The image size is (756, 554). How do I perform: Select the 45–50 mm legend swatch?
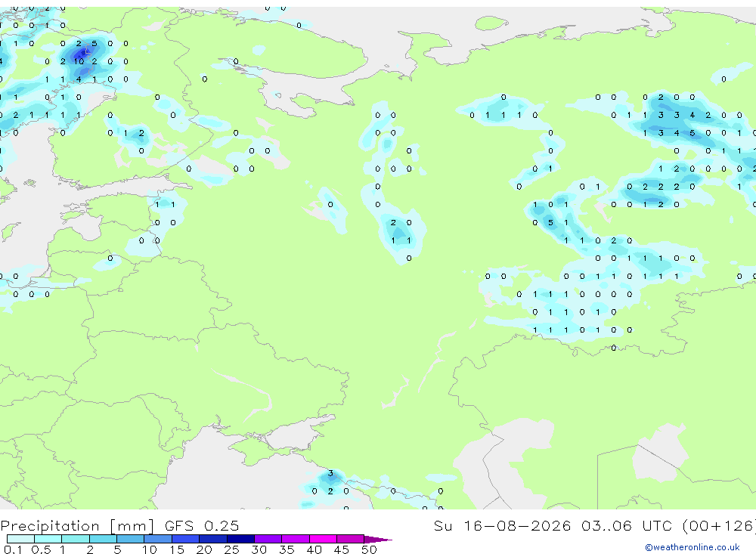click(x=350, y=539)
